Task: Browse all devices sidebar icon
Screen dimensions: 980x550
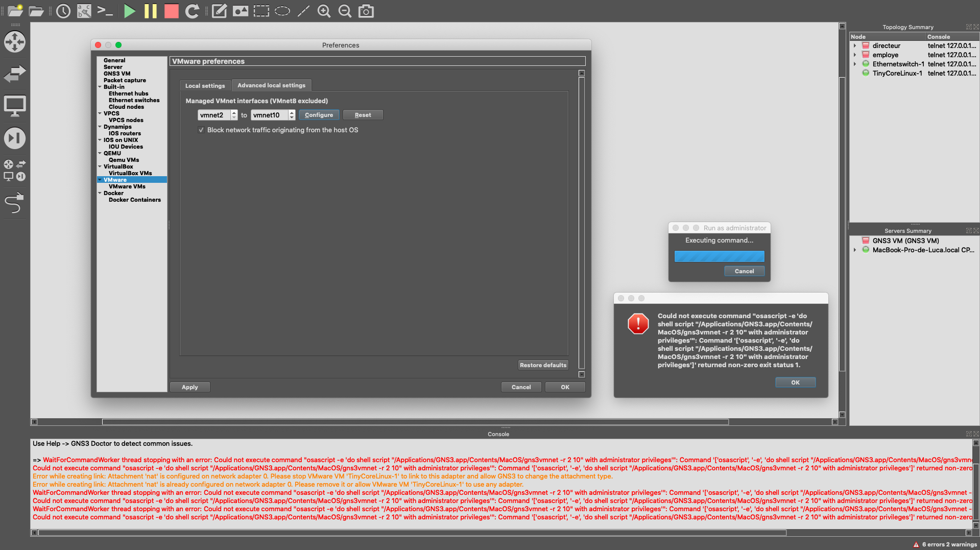Action: tap(15, 171)
